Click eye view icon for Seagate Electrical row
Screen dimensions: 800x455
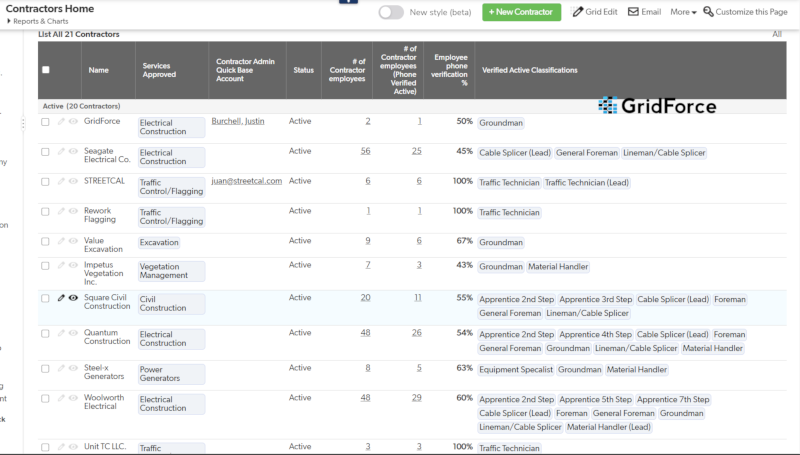pos(73,151)
